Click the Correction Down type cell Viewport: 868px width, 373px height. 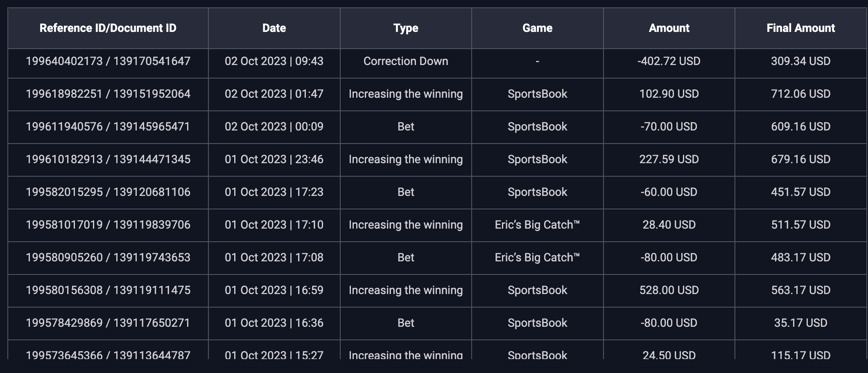pos(406,61)
